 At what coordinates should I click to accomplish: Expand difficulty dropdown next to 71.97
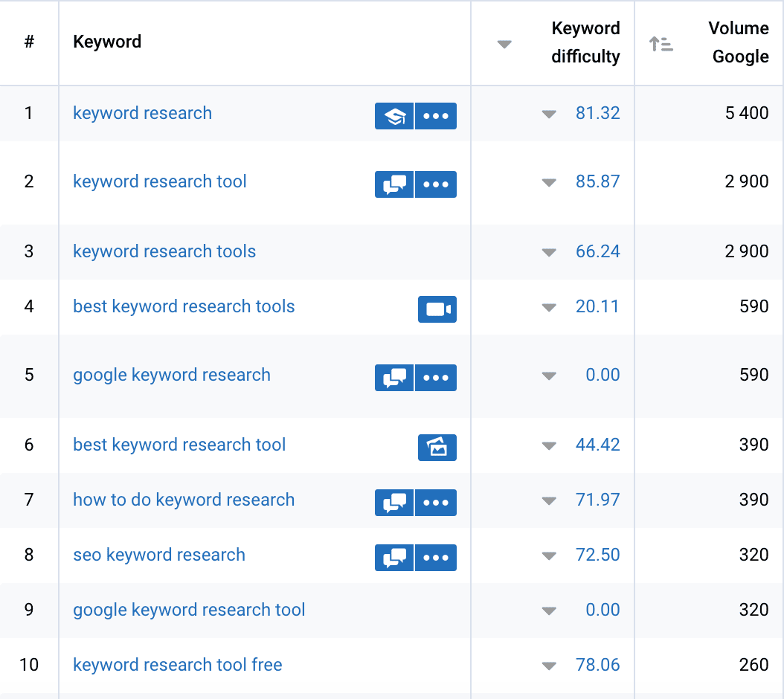click(x=549, y=500)
